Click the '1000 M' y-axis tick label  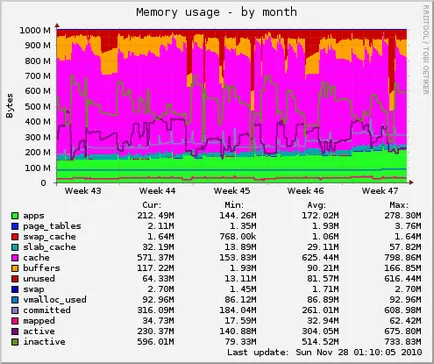(x=35, y=30)
